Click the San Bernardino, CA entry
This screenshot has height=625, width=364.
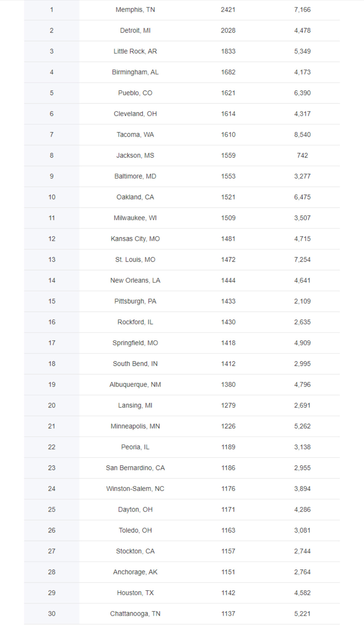click(x=135, y=468)
